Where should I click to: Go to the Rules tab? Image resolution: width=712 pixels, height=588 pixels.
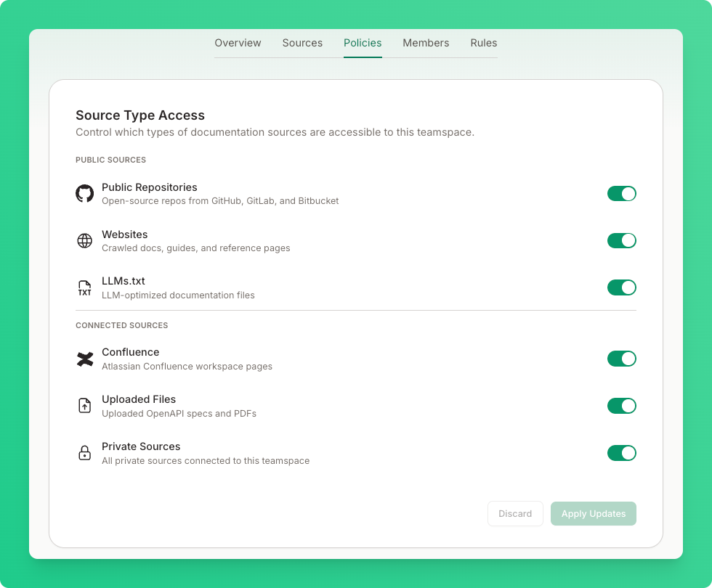point(483,43)
